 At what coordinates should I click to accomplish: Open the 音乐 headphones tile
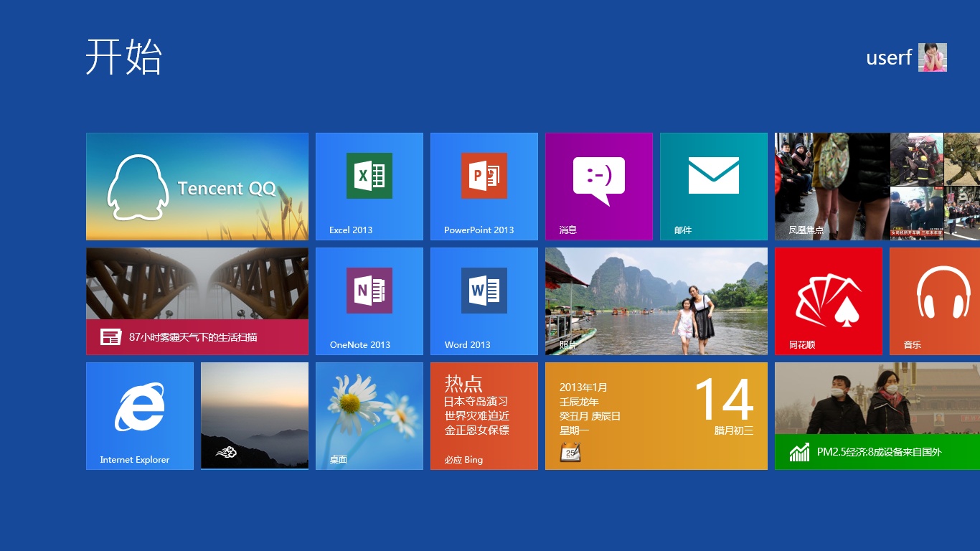pyautogui.click(x=935, y=301)
